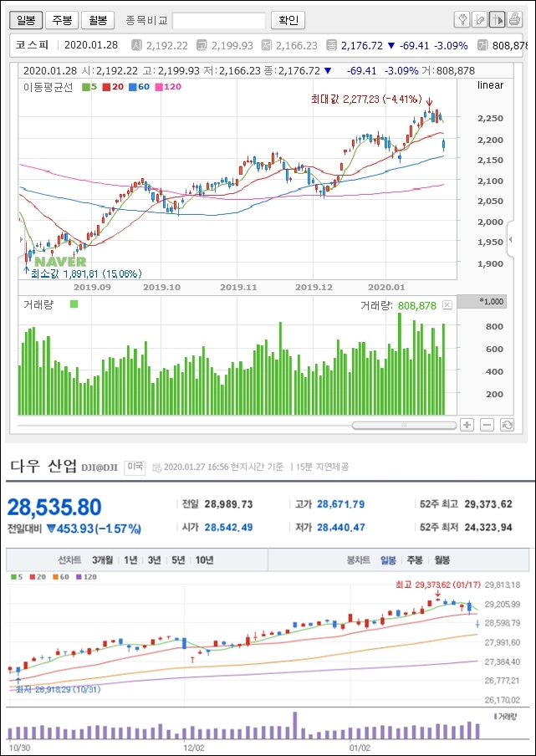Click the 최소값 1,891.81 marker label
This screenshot has width=536, height=756.
(86, 273)
